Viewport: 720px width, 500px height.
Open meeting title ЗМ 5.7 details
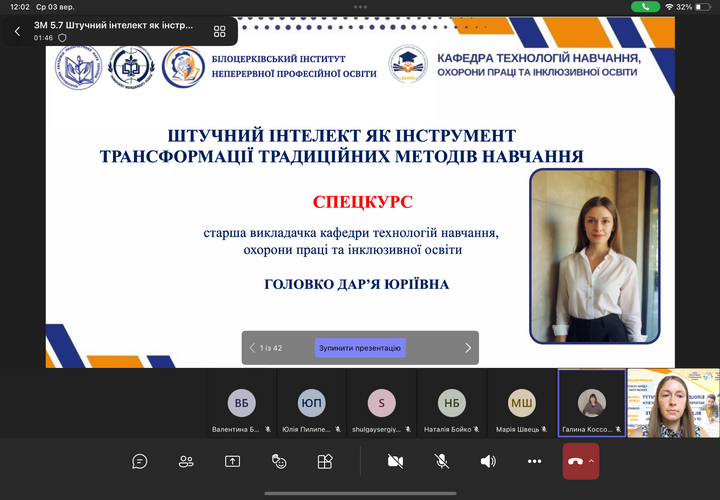pyautogui.click(x=113, y=25)
